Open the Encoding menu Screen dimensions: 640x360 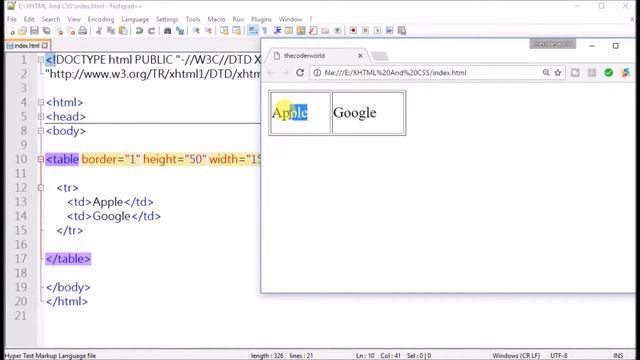point(101,19)
